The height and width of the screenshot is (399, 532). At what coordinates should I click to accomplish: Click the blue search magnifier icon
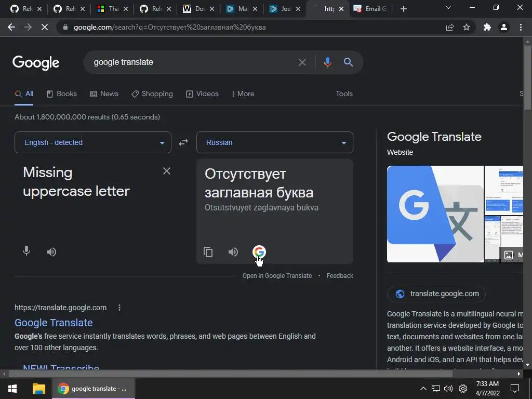coord(348,62)
